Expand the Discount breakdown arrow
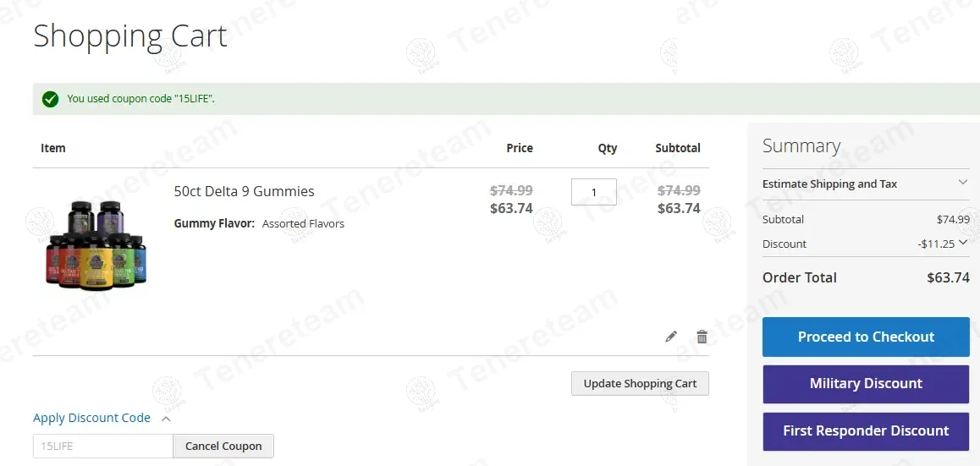980x466 pixels. [963, 243]
